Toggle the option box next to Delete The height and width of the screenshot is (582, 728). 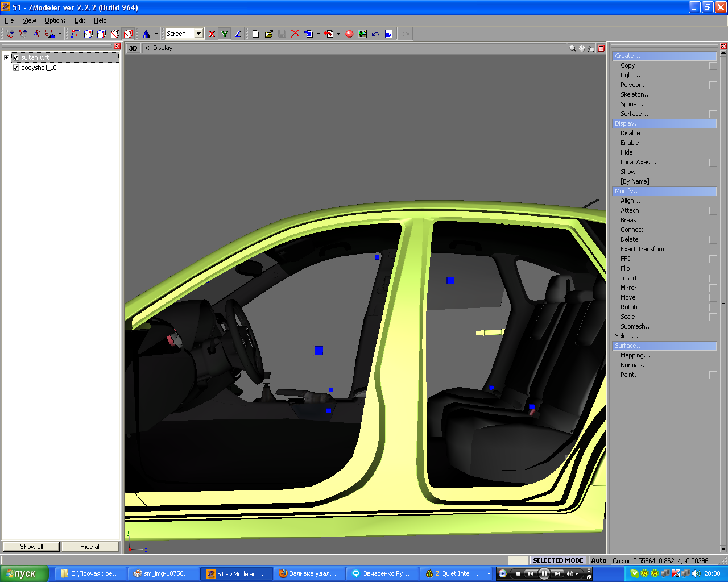coord(713,240)
